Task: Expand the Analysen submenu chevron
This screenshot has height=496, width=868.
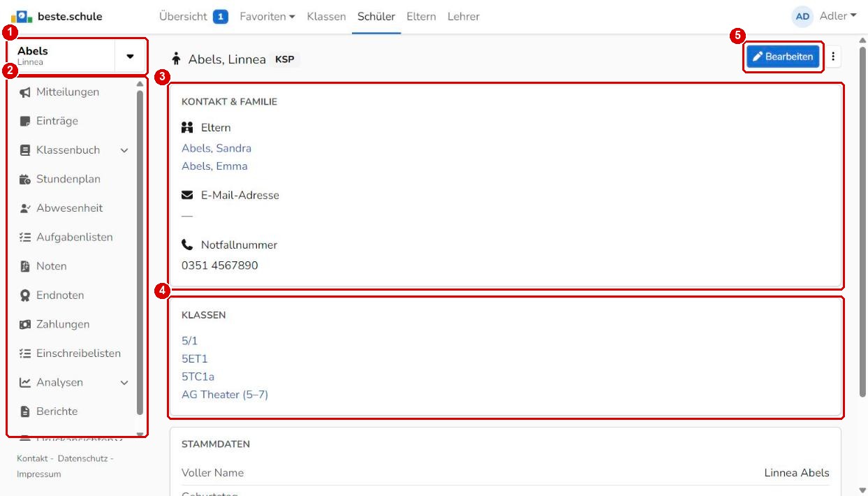Action: (x=124, y=383)
